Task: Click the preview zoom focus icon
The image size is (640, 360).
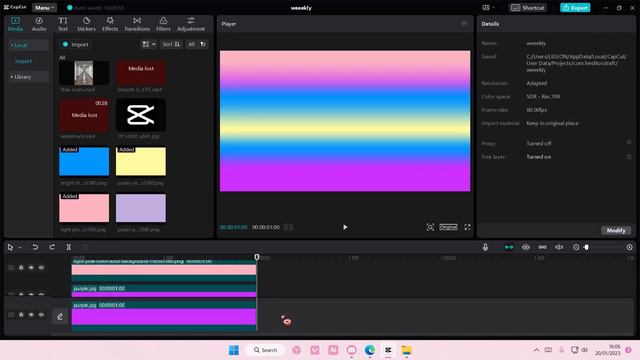Action: pyautogui.click(x=430, y=227)
